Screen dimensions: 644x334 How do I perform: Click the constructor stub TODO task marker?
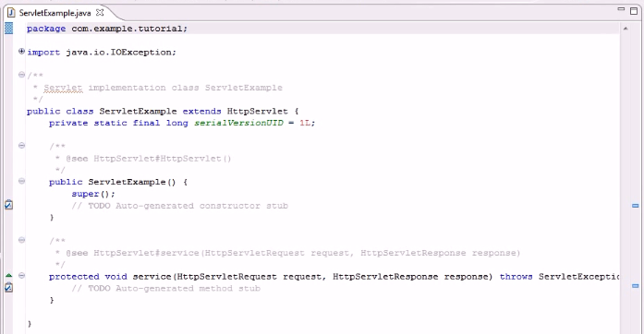(x=8, y=204)
